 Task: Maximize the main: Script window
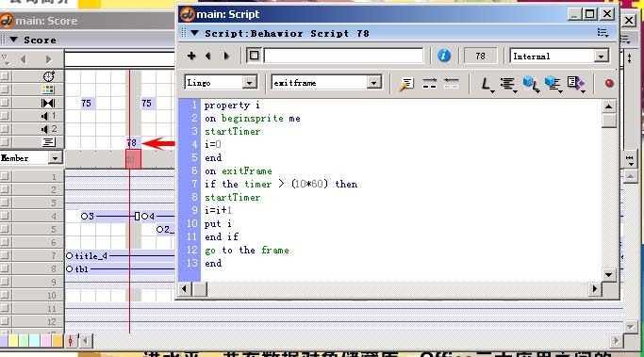click(590, 14)
